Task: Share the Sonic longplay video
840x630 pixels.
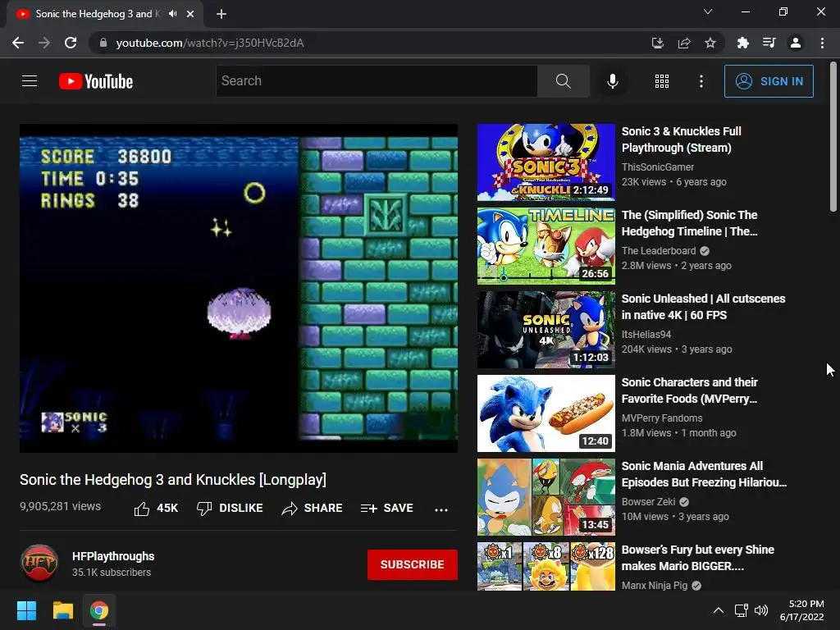Action: coord(312,509)
